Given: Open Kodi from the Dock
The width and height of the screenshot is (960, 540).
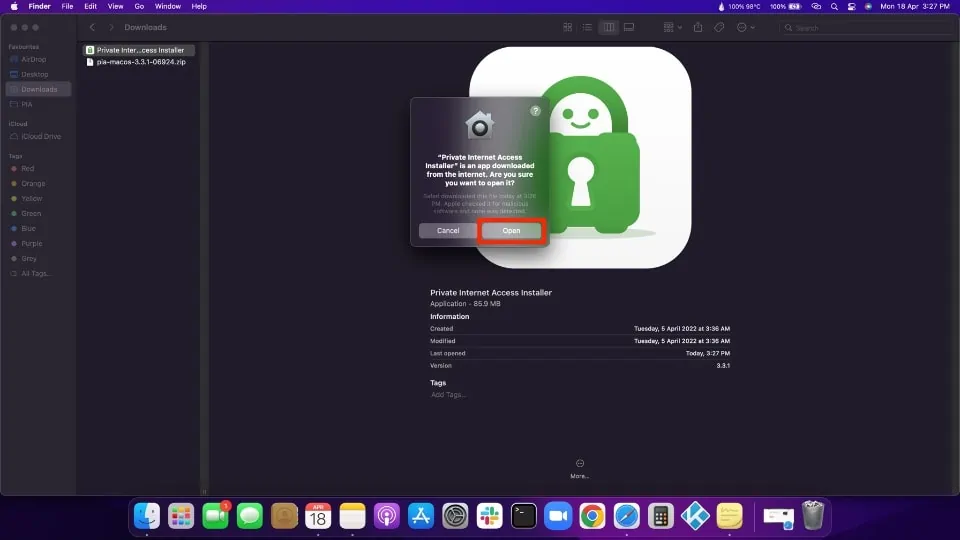Looking at the screenshot, I should (696, 516).
